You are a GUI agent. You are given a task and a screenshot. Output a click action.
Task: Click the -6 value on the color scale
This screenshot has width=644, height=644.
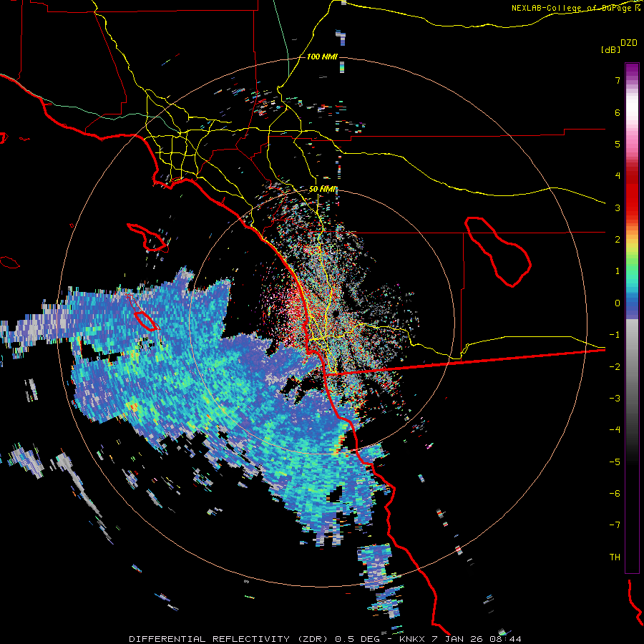click(x=615, y=494)
